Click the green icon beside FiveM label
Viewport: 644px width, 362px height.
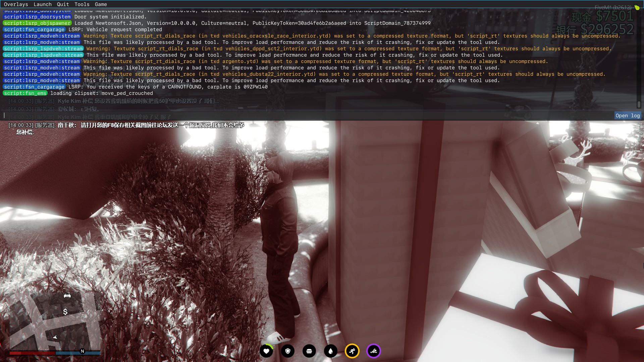pyautogui.click(x=637, y=7)
